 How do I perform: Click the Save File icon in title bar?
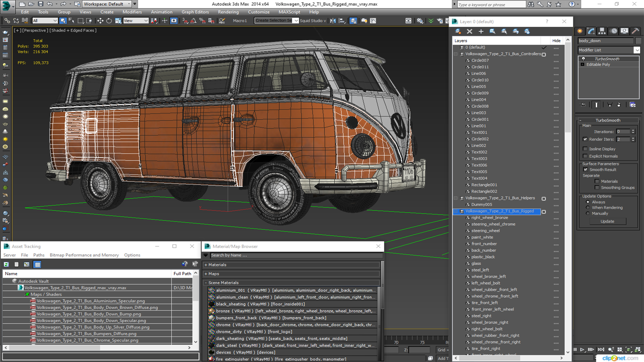pos(41,4)
